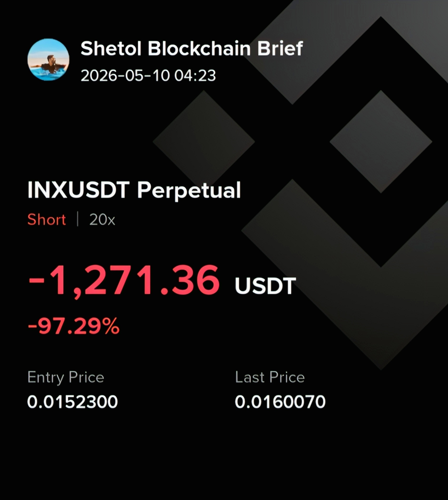Click the INXUSDT Perpetual title
This screenshot has width=448, height=500.
(134, 190)
